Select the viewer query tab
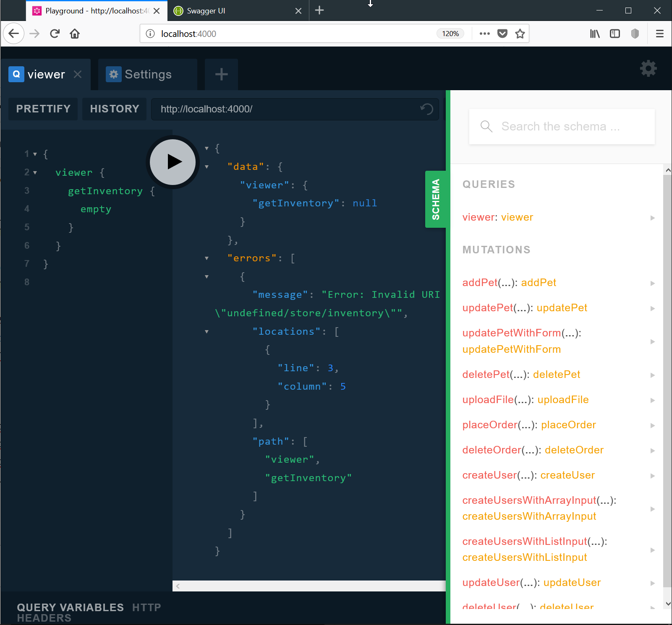The image size is (672, 625). pos(45,74)
